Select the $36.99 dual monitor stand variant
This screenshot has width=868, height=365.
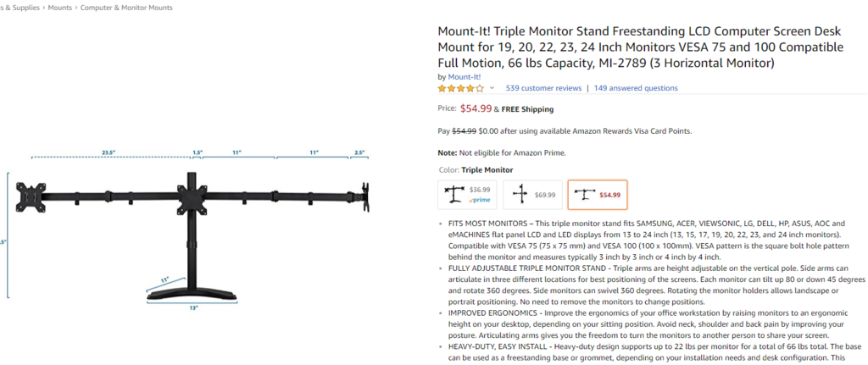click(x=467, y=195)
